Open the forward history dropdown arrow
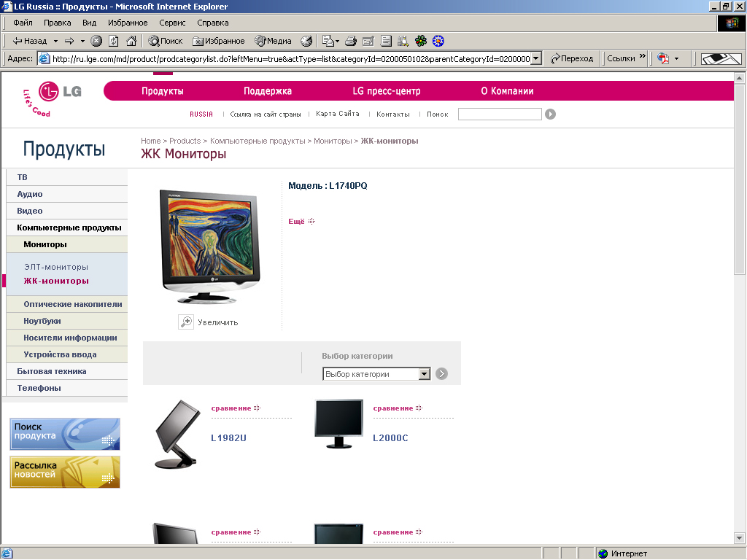 pos(82,41)
